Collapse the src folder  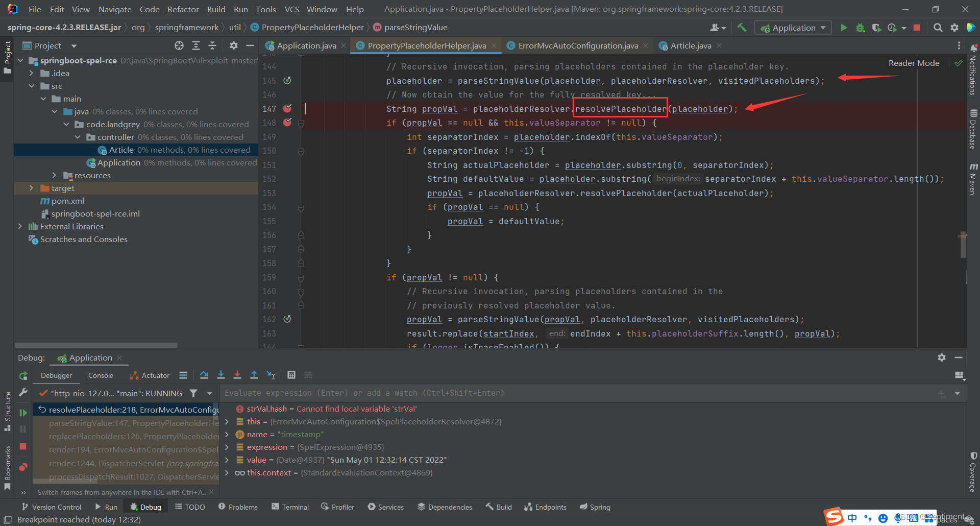click(32, 86)
